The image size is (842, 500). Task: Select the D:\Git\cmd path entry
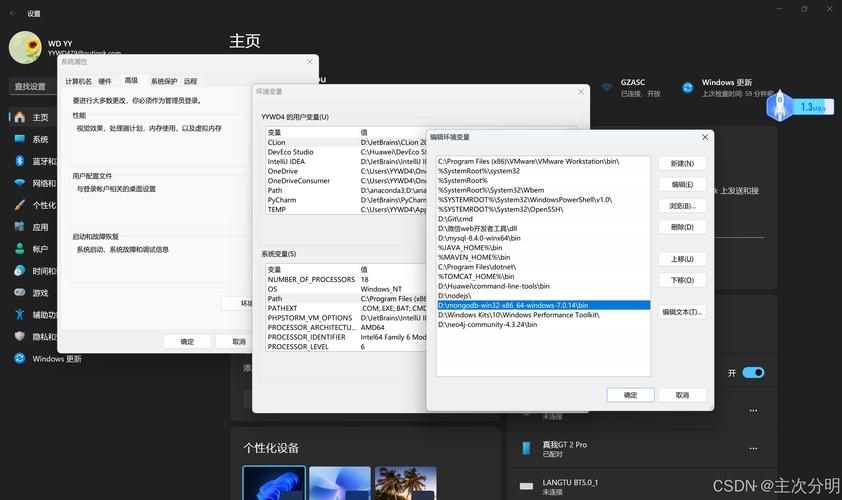click(x=543, y=219)
